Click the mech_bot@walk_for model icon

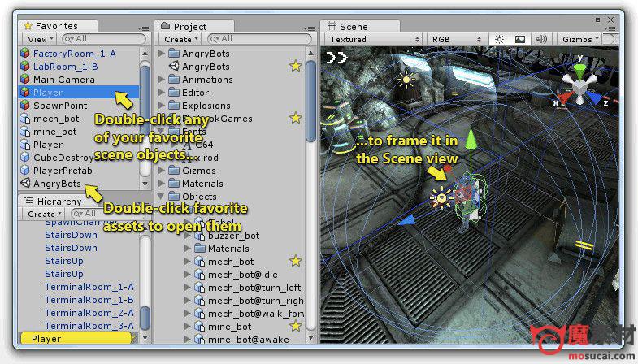[x=200, y=314]
